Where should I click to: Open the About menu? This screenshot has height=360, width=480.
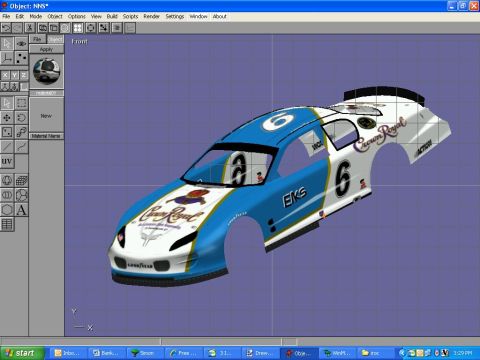click(x=219, y=16)
